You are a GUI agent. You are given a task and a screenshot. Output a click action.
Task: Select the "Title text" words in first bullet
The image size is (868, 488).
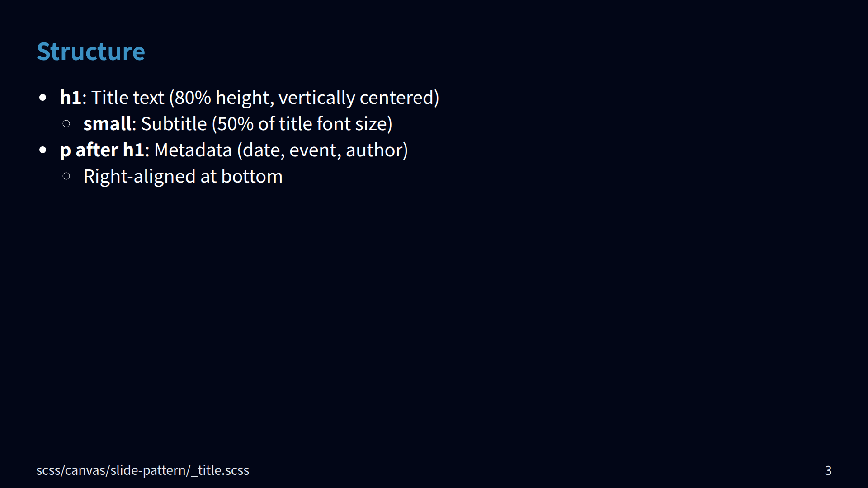coord(127,98)
